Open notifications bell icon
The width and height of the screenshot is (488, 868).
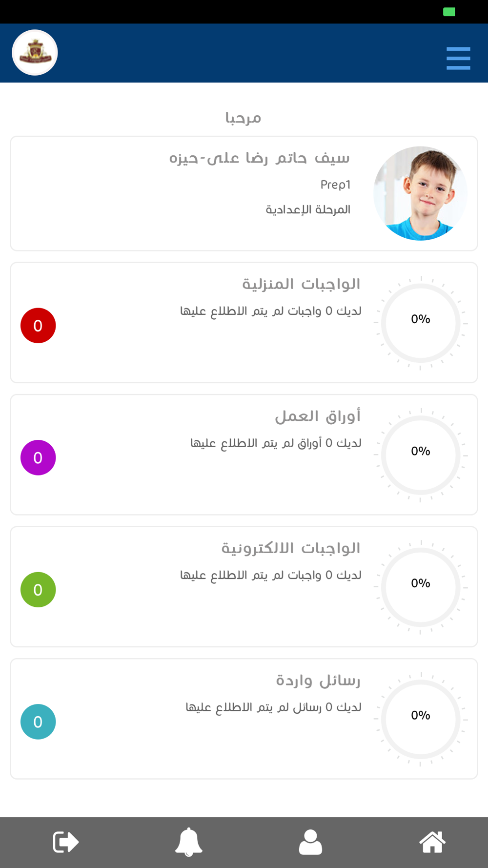(x=188, y=842)
